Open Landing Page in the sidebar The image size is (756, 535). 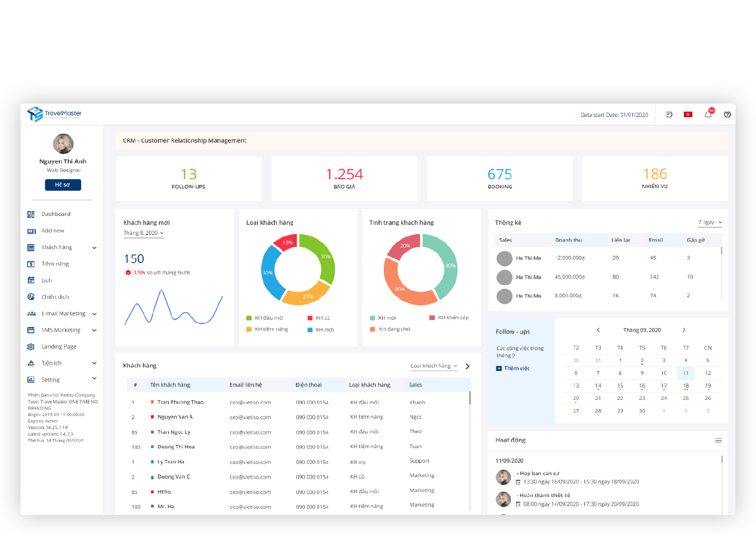click(x=59, y=347)
